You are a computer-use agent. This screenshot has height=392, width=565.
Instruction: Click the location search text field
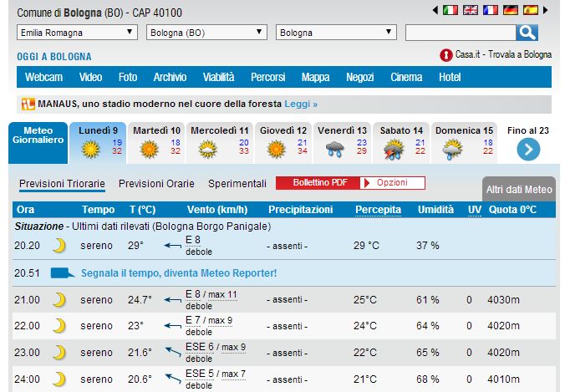click(460, 33)
